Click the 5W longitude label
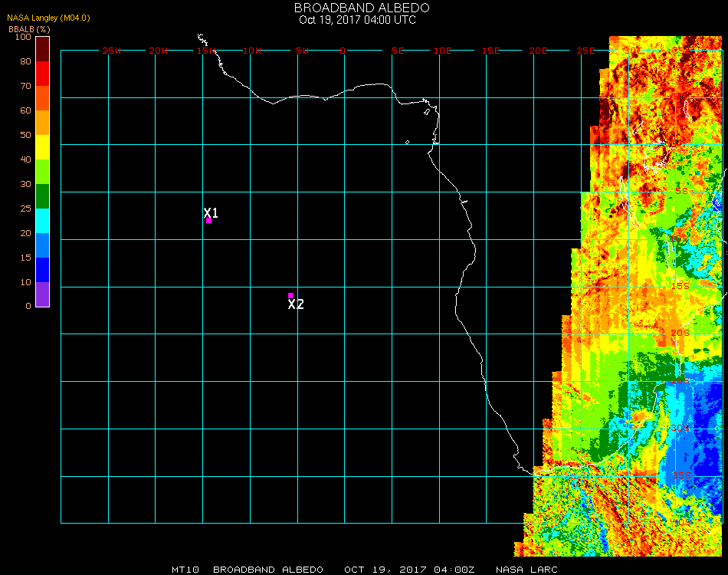This screenshot has height=575, width=728. [x=303, y=51]
